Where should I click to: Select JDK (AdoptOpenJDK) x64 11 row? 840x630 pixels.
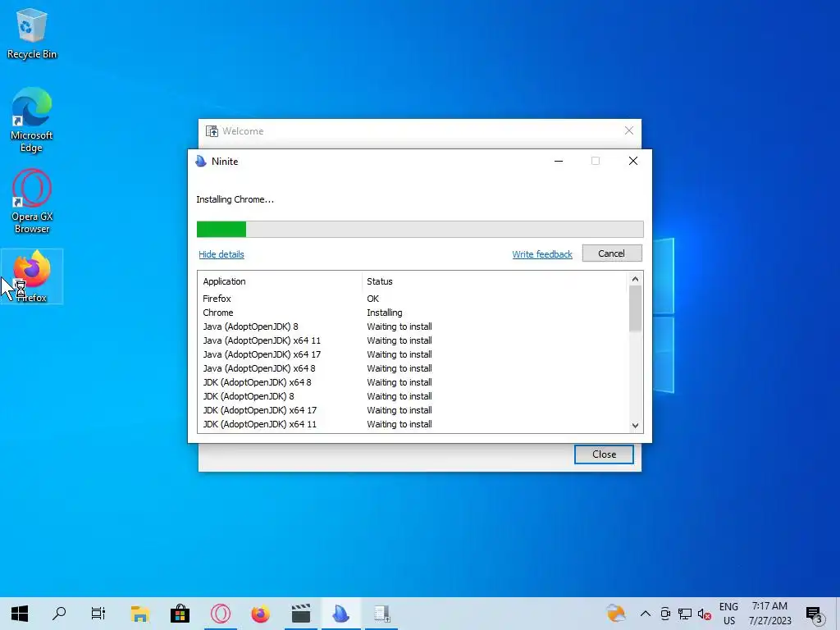click(x=413, y=424)
